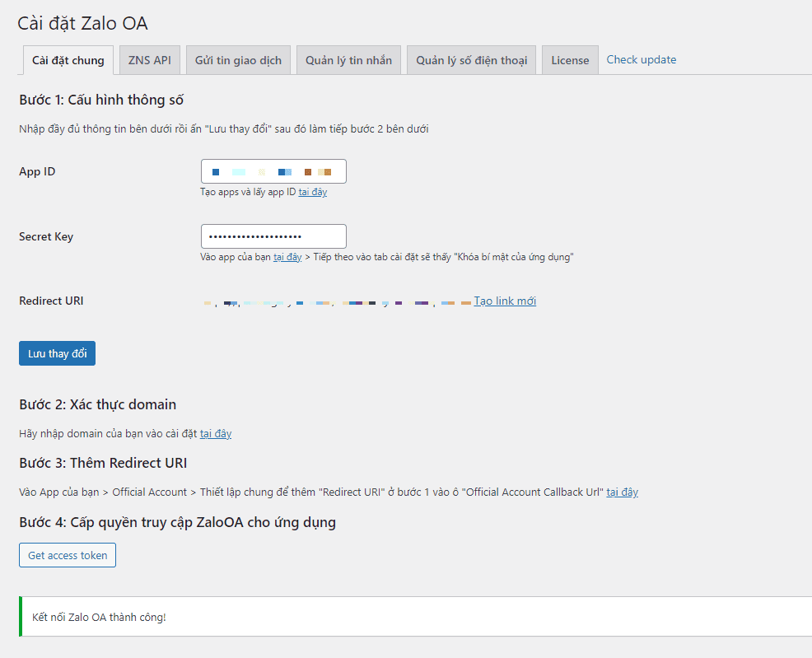812x658 pixels.
Task: Open the Cài đặt chung tab
Action: (x=68, y=60)
